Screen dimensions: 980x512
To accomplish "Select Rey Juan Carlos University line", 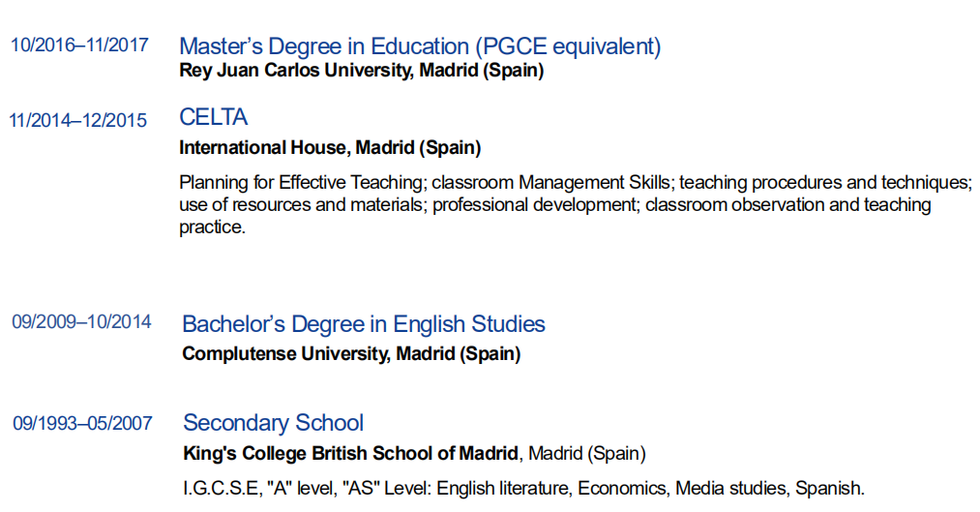I will pyautogui.click(x=361, y=71).
